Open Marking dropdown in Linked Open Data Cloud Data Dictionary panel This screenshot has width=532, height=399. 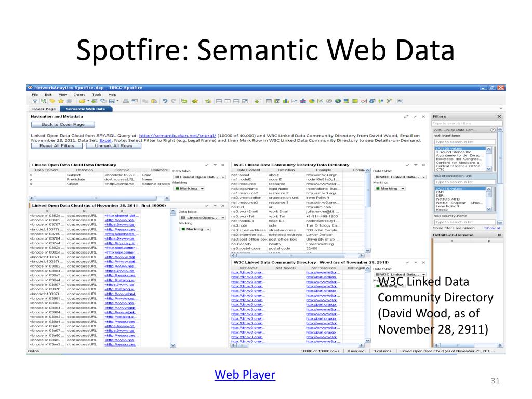click(189, 188)
